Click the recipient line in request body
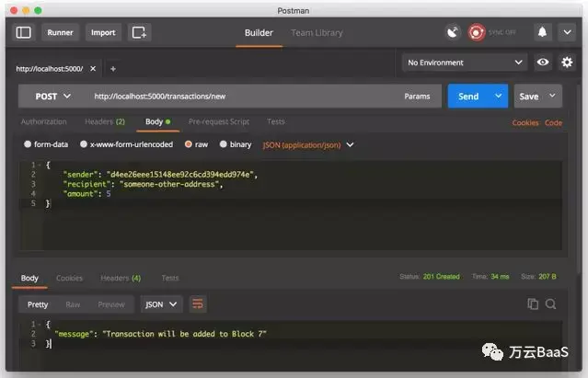The width and height of the screenshot is (588, 378). click(143, 184)
